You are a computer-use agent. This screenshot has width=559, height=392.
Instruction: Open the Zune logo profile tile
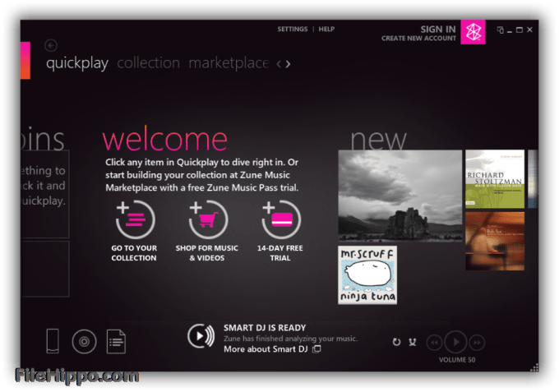pyautogui.click(x=473, y=32)
